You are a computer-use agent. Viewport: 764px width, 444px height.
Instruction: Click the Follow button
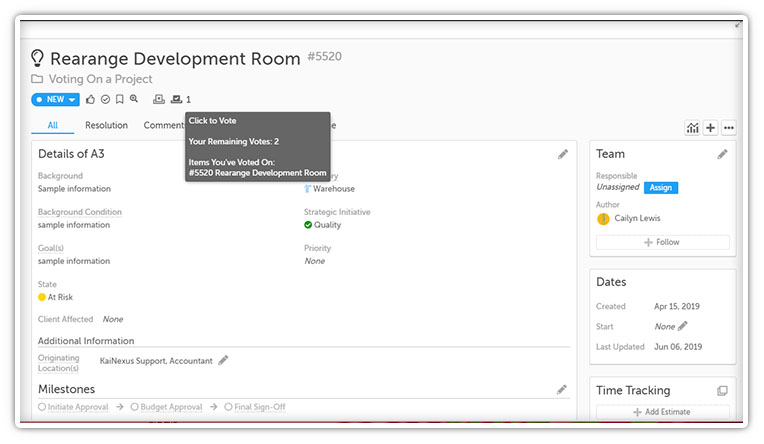(663, 242)
